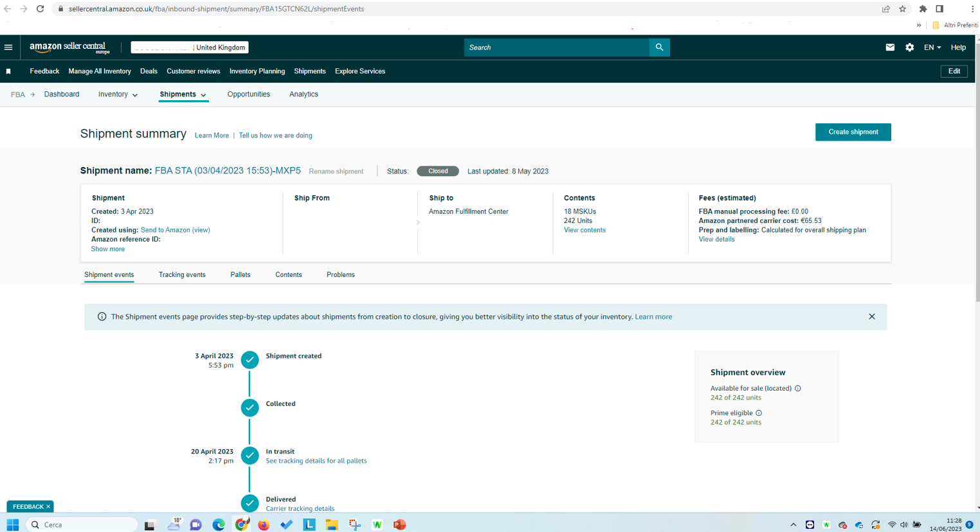Click the info icon beside Available for sale

(798, 388)
